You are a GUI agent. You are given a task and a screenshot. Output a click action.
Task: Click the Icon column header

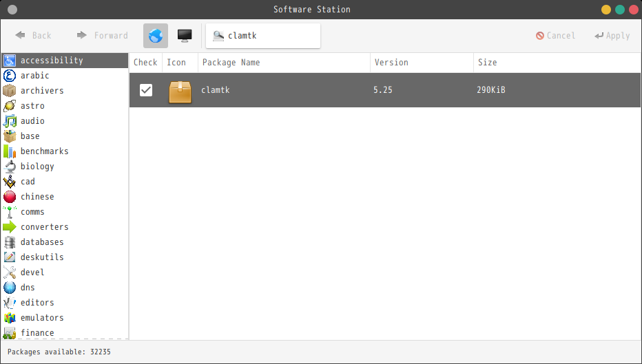[180, 62]
